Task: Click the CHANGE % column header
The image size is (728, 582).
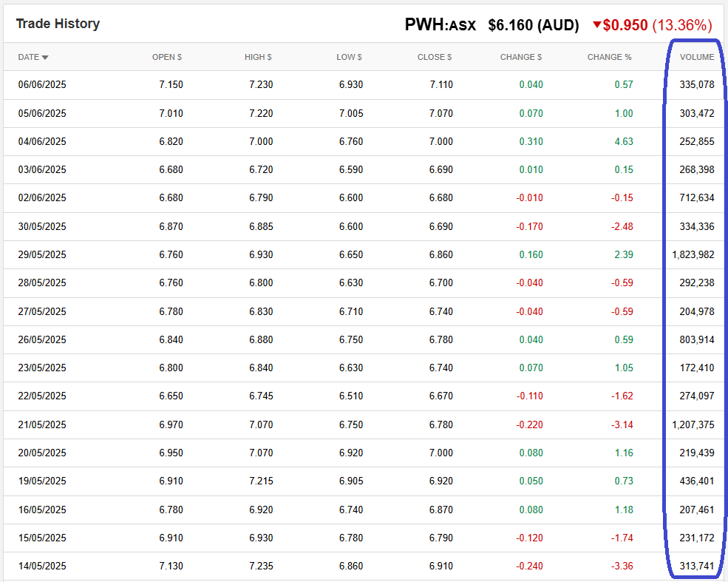Action: tap(610, 57)
